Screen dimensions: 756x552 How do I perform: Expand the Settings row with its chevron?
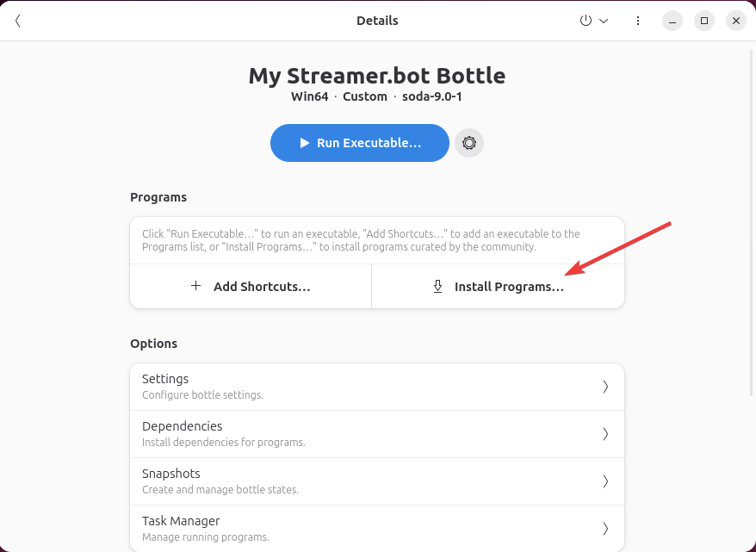pyautogui.click(x=605, y=386)
